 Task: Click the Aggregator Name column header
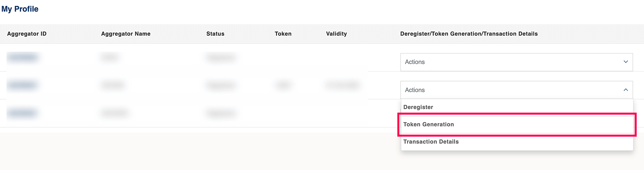point(126,34)
